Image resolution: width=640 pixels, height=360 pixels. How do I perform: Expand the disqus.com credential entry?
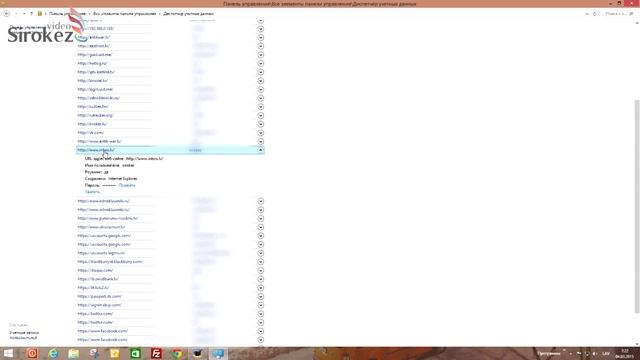click(260, 270)
